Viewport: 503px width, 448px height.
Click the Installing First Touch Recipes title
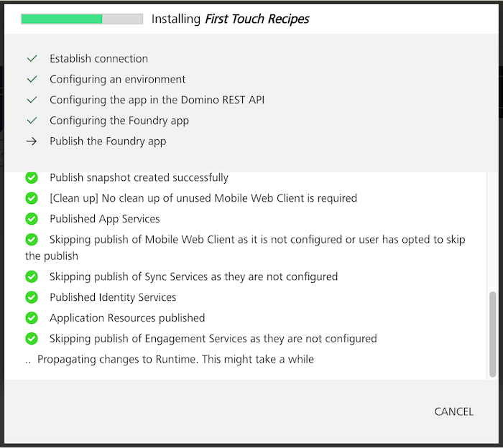pos(231,19)
